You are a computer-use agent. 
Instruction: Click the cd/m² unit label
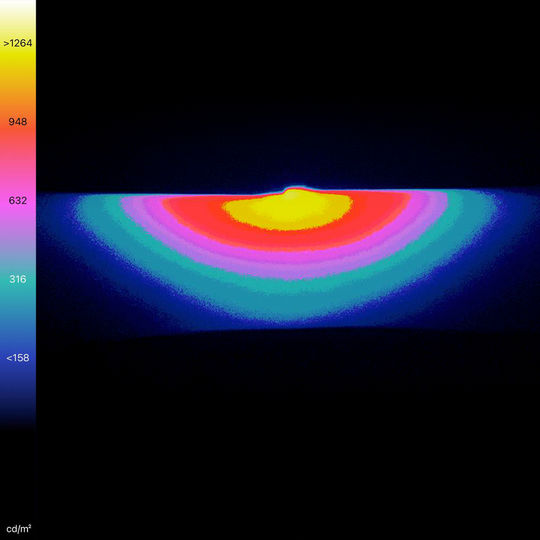tap(19, 529)
